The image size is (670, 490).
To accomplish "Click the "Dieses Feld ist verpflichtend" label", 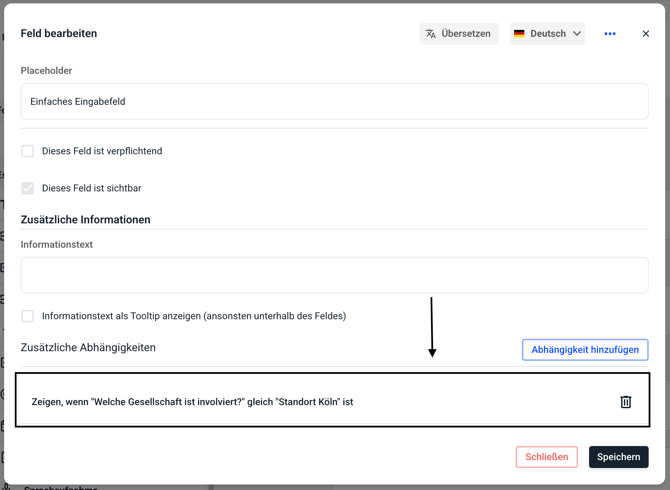I will 102,151.
